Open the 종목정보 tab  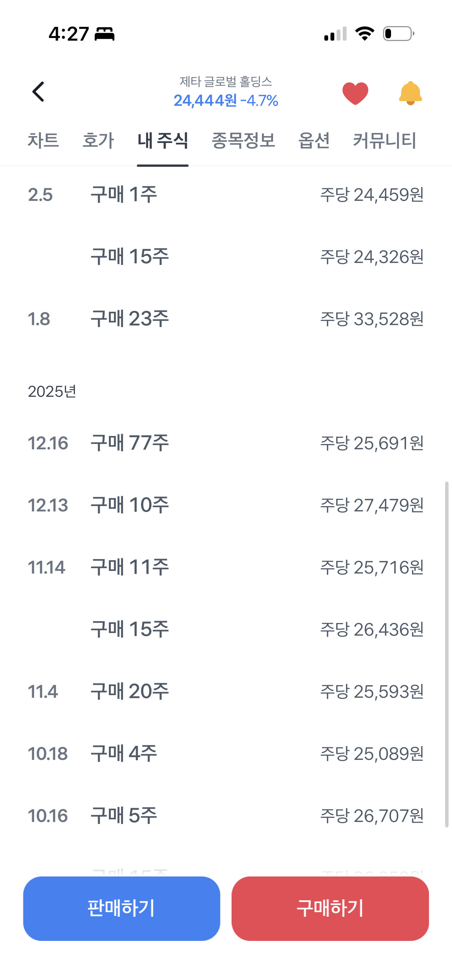pos(243,140)
